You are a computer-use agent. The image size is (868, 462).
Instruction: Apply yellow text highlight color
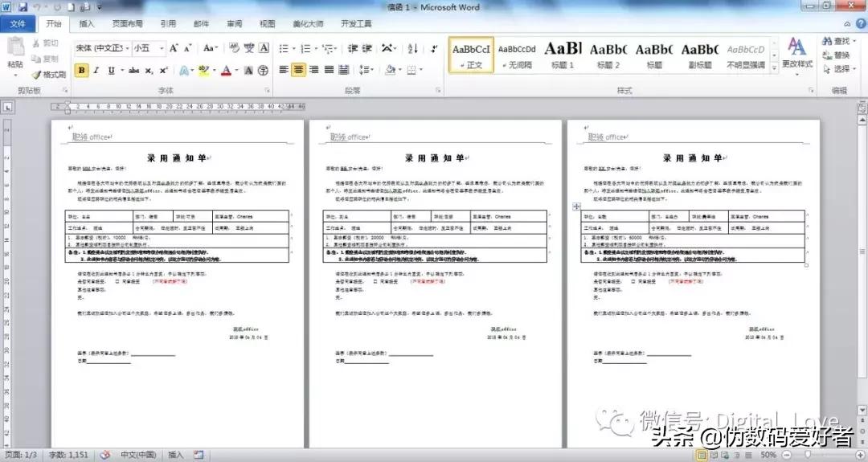pyautogui.click(x=203, y=70)
